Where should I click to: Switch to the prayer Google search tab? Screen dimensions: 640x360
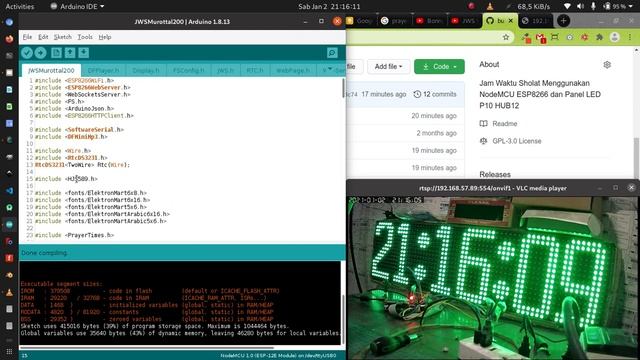[394, 21]
